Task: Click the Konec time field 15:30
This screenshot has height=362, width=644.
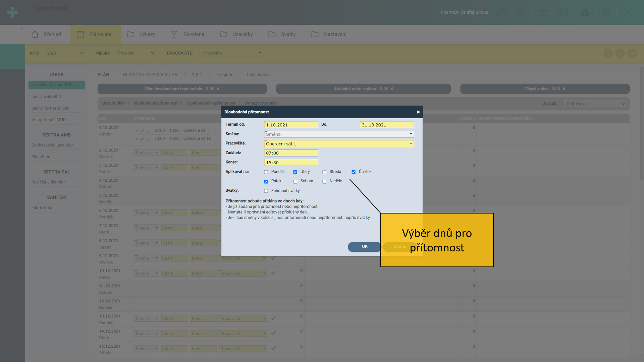Action: (291, 163)
